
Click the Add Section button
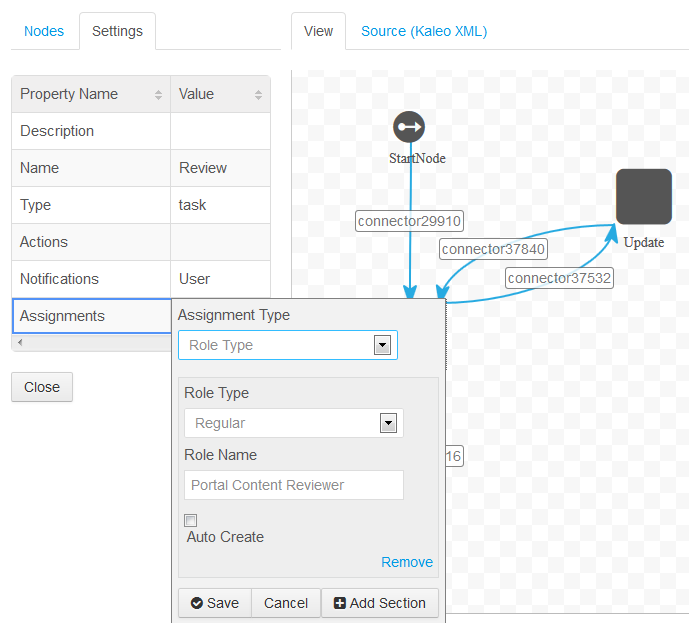(x=380, y=603)
